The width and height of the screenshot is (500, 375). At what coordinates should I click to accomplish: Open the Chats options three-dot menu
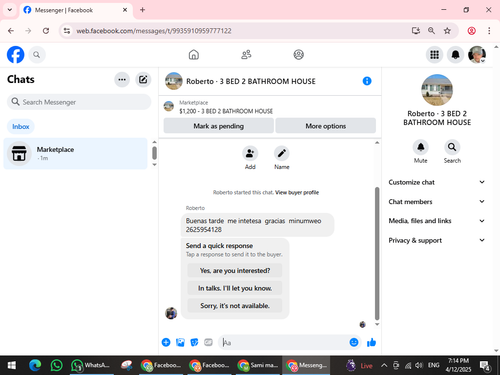click(x=122, y=79)
